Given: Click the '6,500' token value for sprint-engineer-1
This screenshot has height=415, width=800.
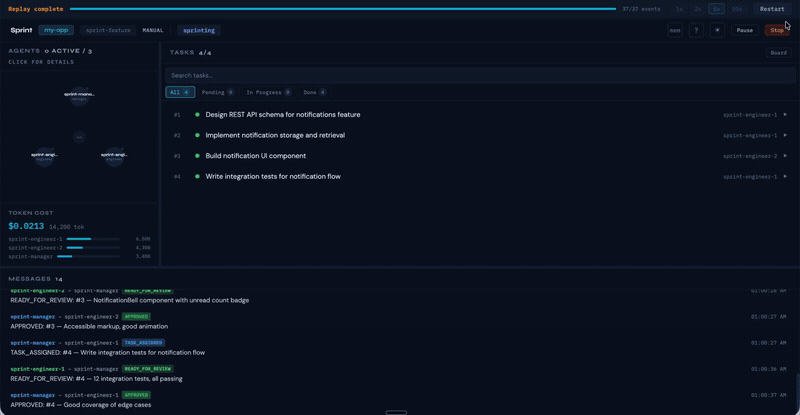Looking at the screenshot, I should [x=143, y=239].
